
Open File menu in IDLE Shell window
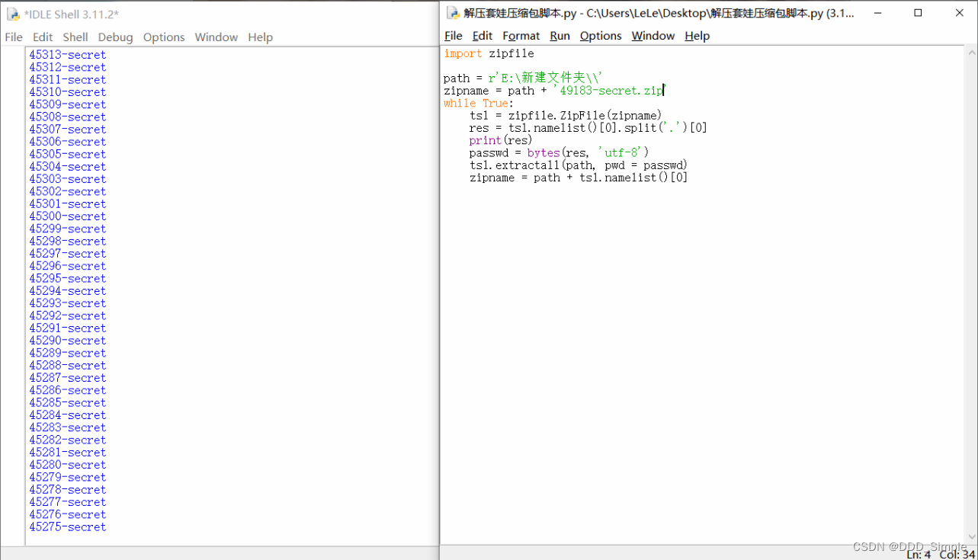[14, 37]
